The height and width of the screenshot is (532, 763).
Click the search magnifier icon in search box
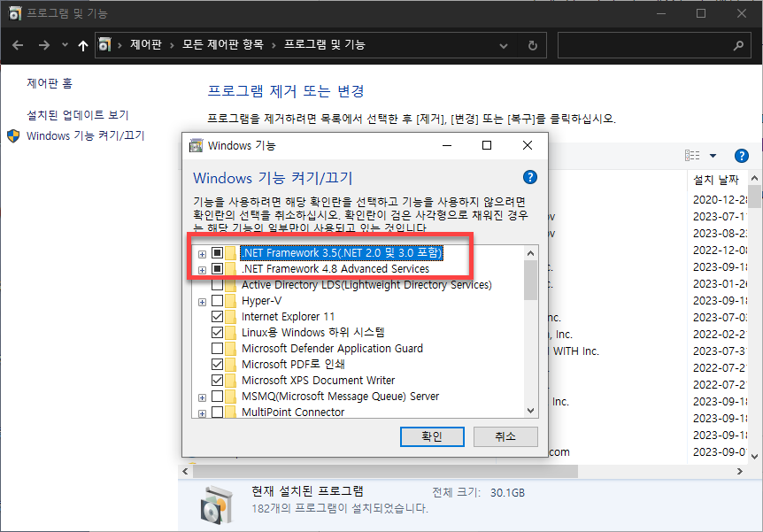[738, 44]
